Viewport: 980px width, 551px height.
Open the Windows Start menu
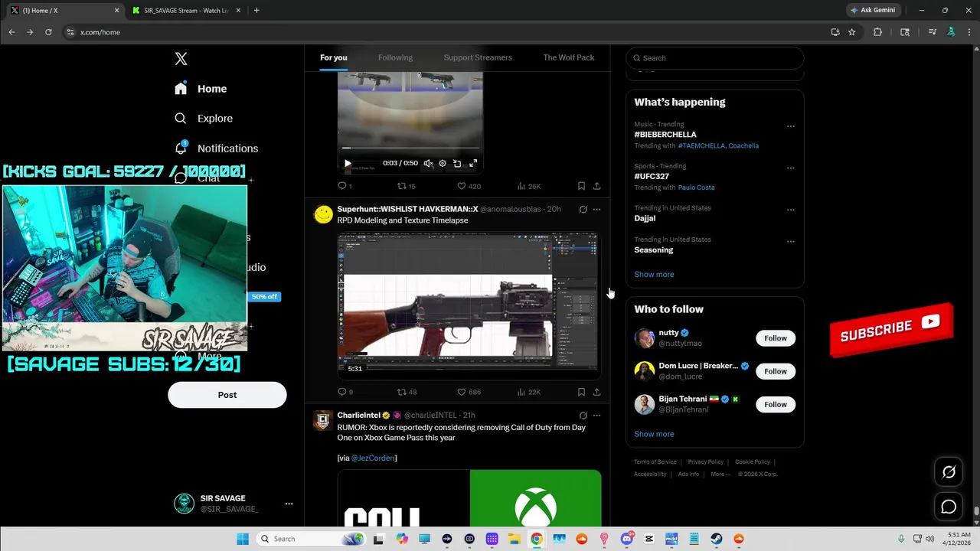pos(243,539)
